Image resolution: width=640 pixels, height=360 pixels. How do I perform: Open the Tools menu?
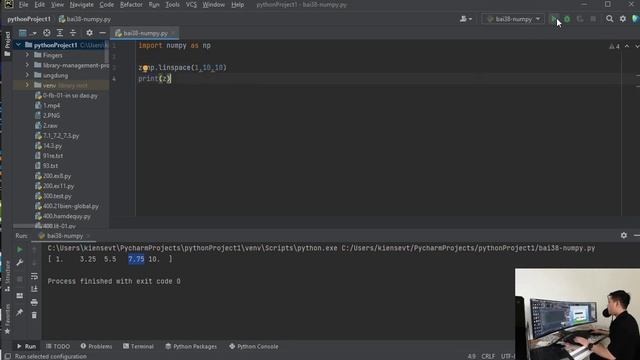(172, 5)
